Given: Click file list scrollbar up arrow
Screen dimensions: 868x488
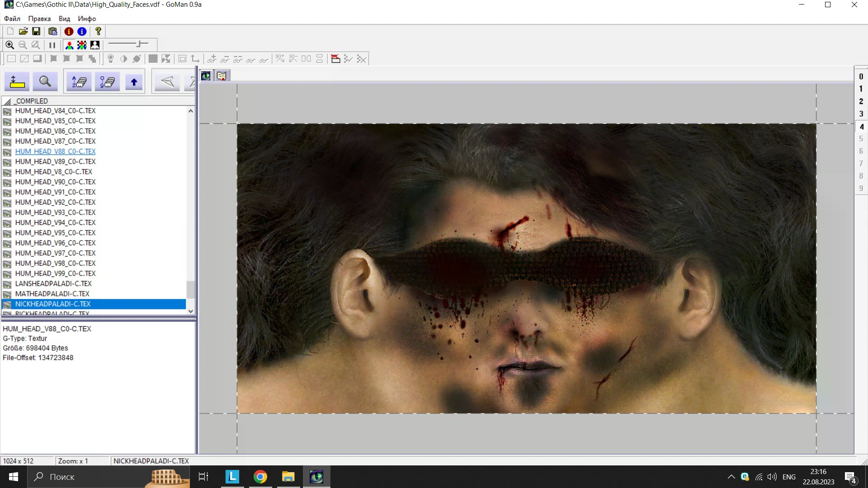Looking at the screenshot, I should click(190, 111).
